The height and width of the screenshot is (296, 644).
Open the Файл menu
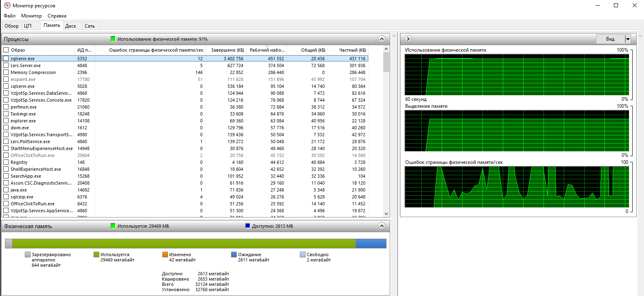pyautogui.click(x=10, y=16)
